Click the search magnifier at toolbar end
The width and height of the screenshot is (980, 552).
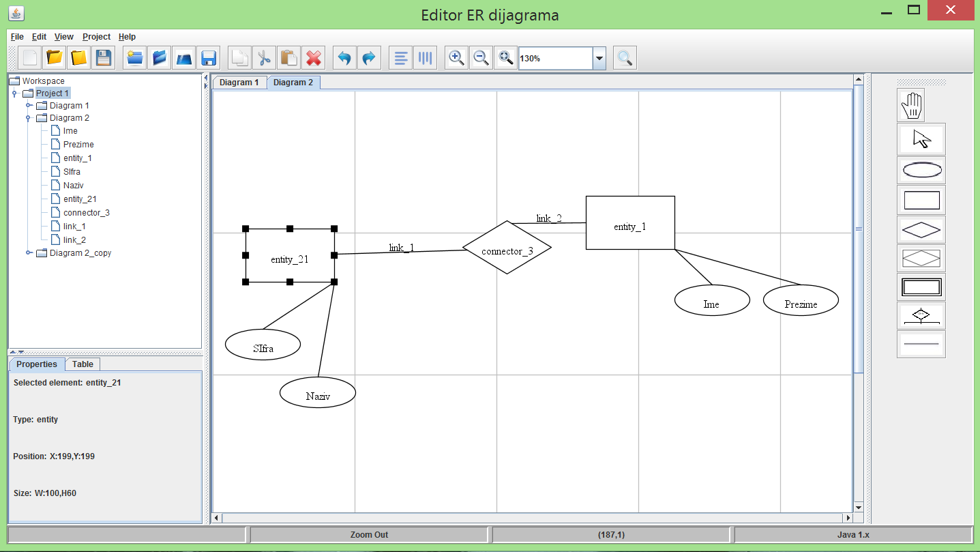(625, 58)
